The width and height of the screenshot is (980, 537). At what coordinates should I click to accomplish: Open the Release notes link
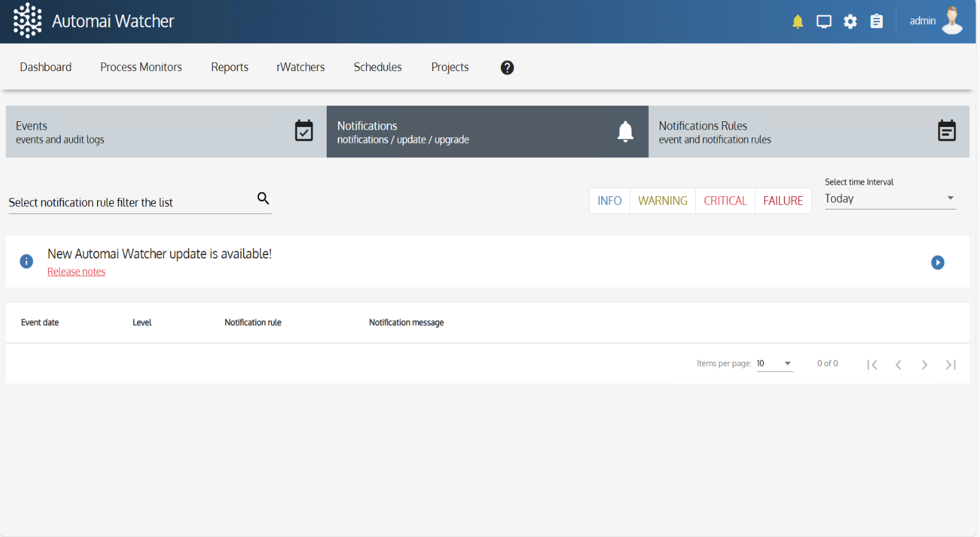[76, 272]
